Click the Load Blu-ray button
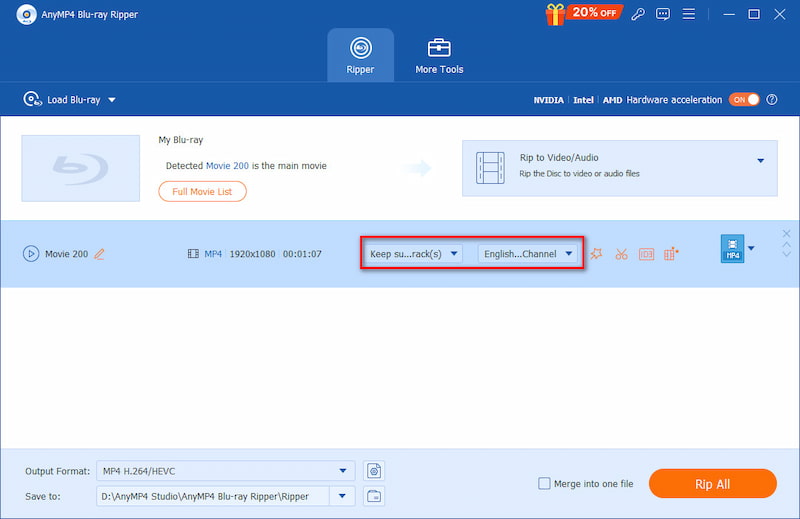 point(62,100)
